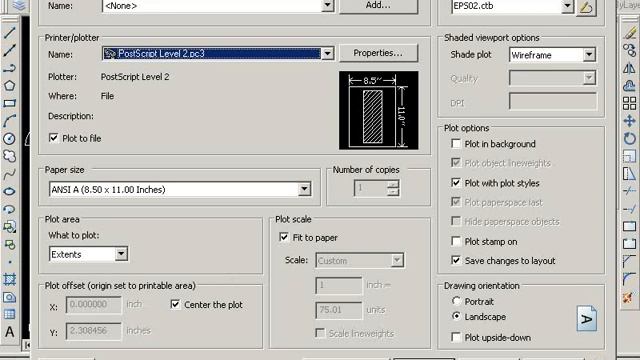Uncheck Center the plot

pos(176,304)
